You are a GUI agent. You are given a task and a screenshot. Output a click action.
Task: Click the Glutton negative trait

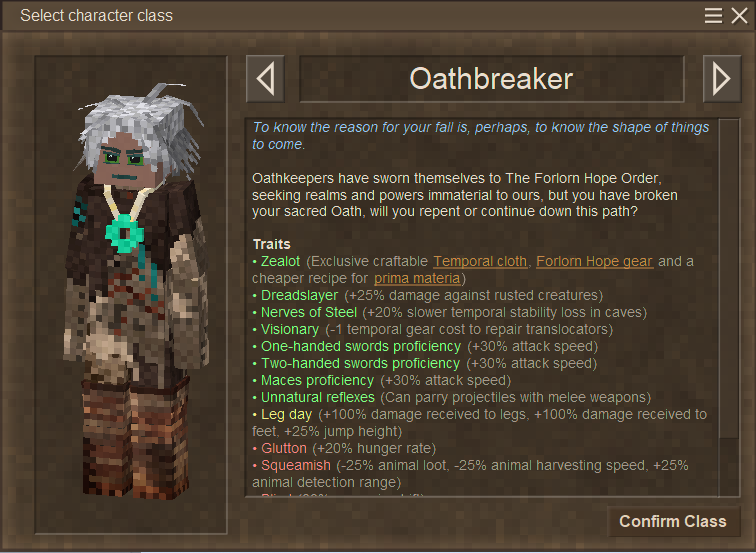coord(284,448)
